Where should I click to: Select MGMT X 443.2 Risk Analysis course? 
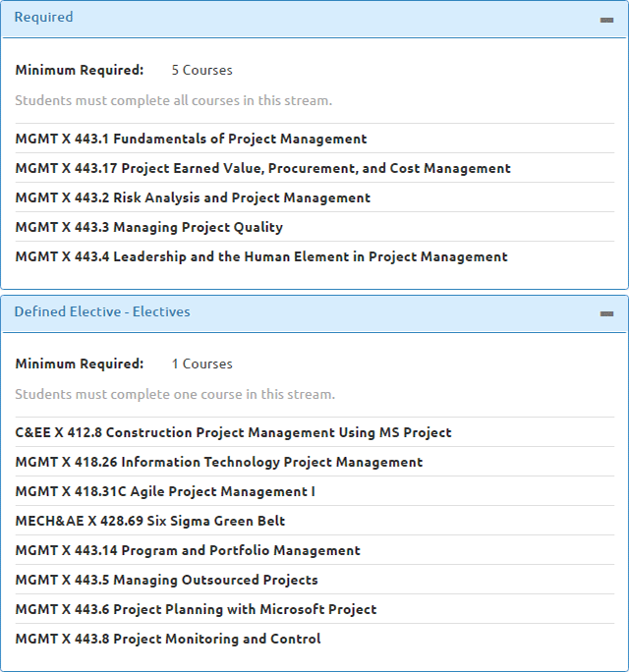click(193, 197)
